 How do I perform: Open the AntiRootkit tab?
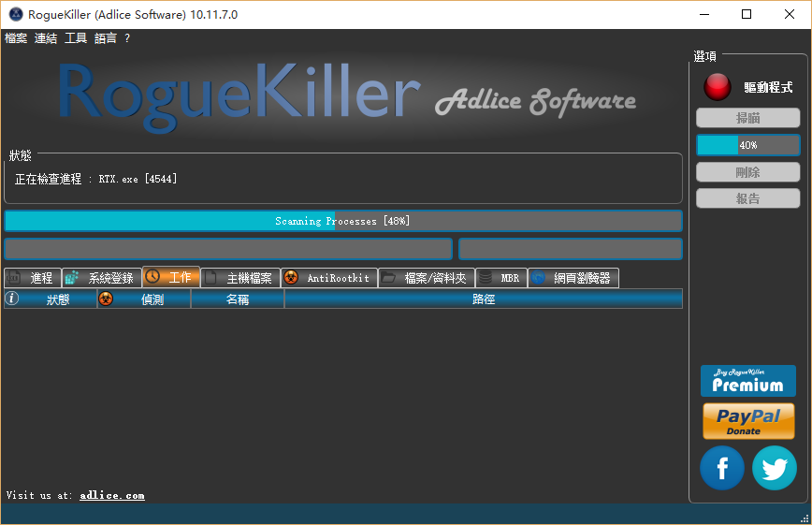[x=329, y=278]
